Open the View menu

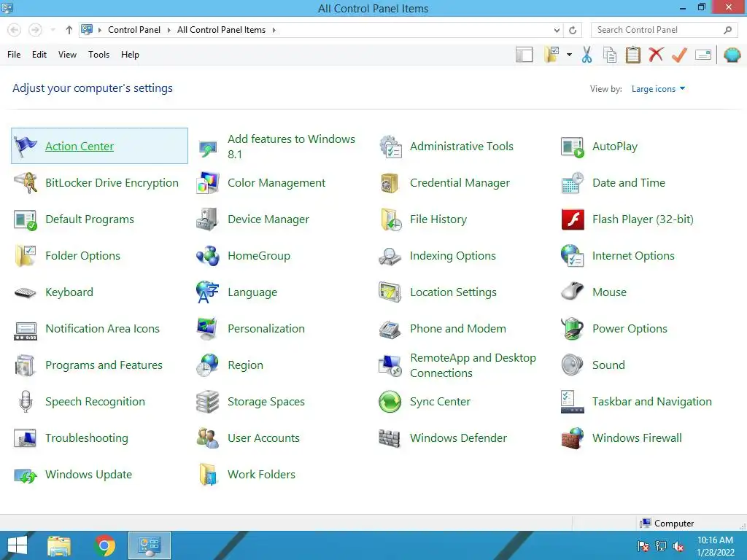(x=67, y=55)
